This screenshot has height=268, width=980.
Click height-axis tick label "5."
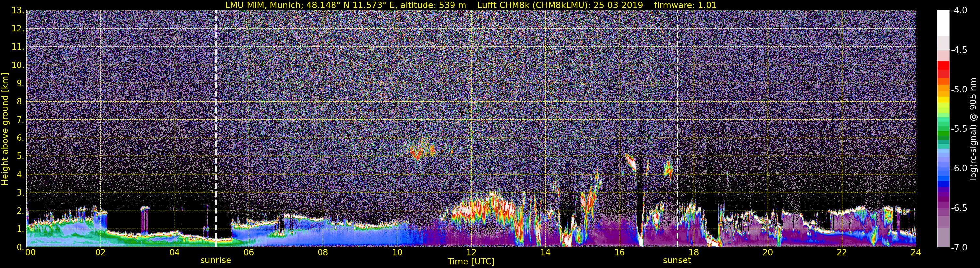click(20, 156)
